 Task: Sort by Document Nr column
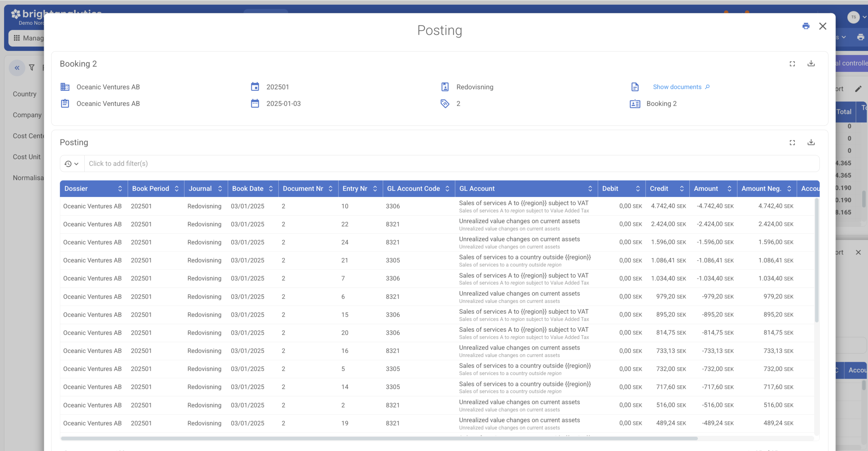pos(330,189)
